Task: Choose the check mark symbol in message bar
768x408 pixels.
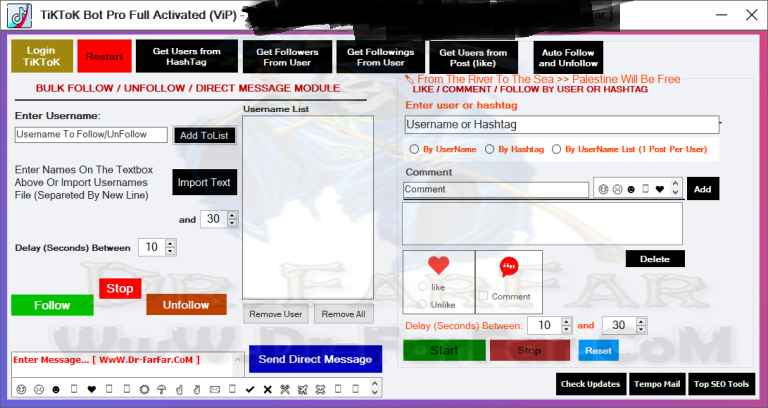Action: coord(250,388)
